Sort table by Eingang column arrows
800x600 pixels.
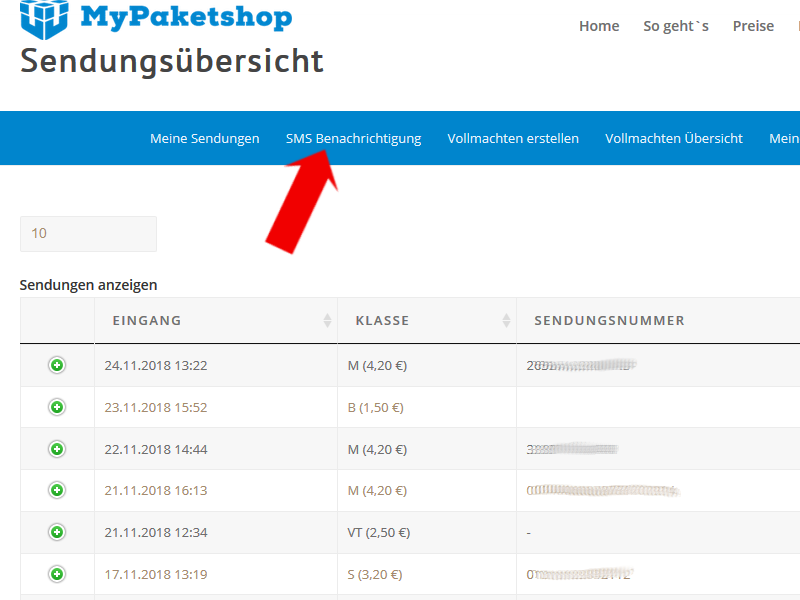point(327,321)
